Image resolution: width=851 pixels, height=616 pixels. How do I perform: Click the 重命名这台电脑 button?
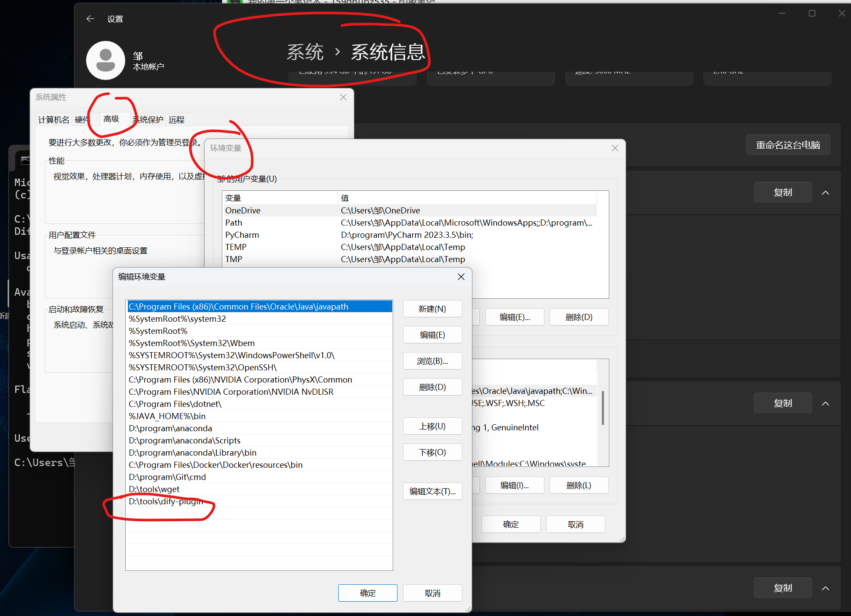pyautogui.click(x=788, y=145)
